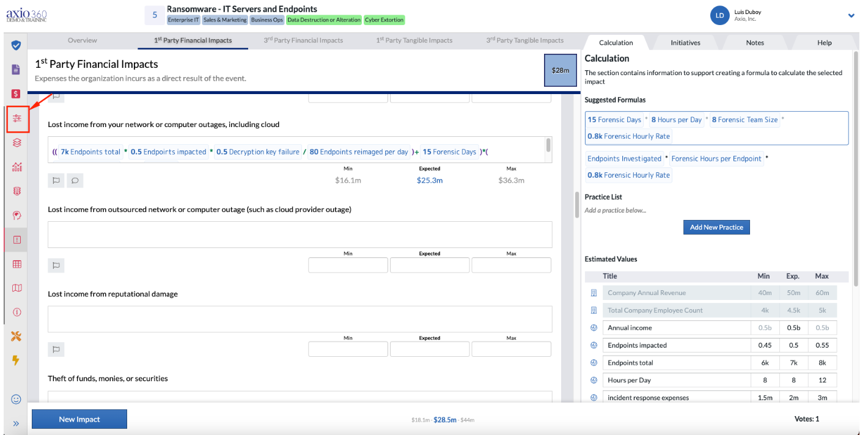868x435 pixels.
Task: Click the Add New Practice button
Action: pyautogui.click(x=716, y=227)
